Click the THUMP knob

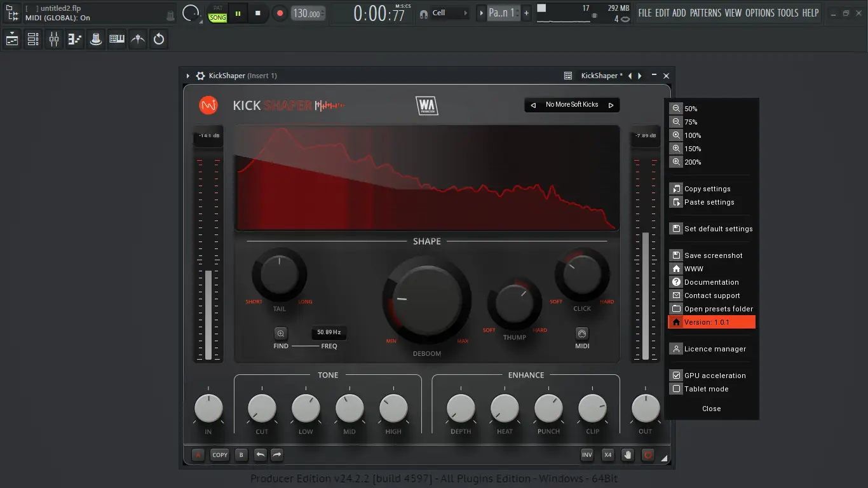pyautogui.click(x=515, y=304)
